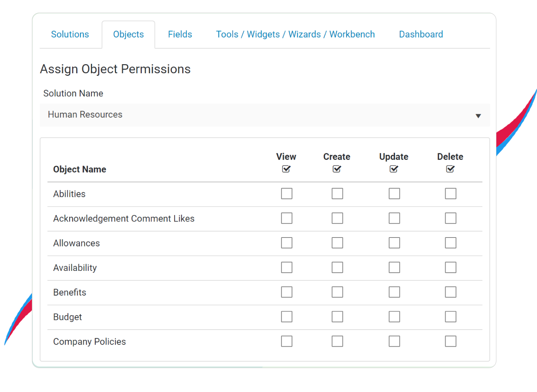
Task: Enable Create permission for Allowances
Action: tap(337, 243)
